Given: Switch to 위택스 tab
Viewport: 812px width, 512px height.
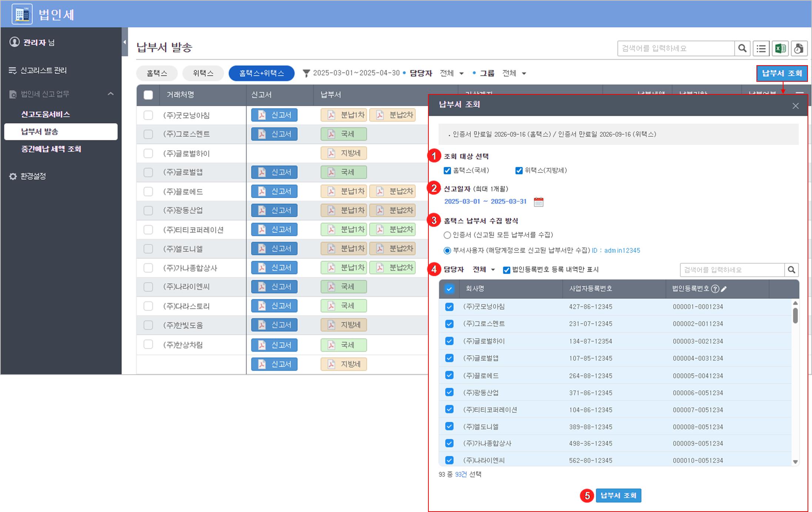Looking at the screenshot, I should pos(203,73).
